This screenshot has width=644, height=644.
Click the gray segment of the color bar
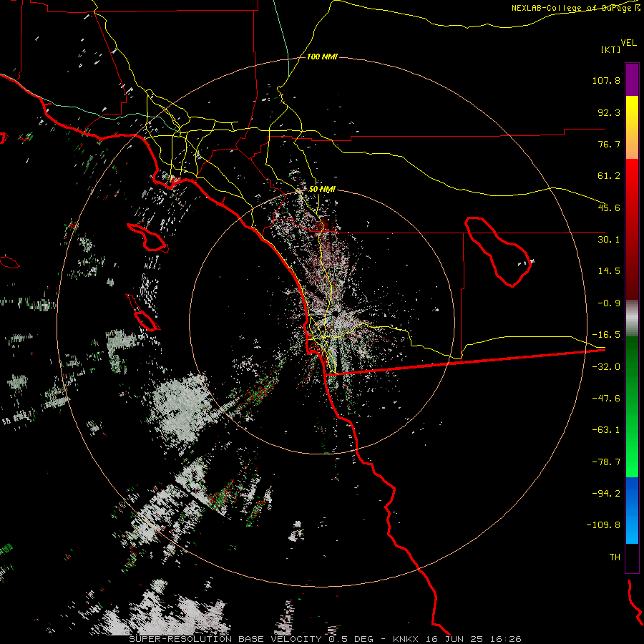[x=632, y=318]
